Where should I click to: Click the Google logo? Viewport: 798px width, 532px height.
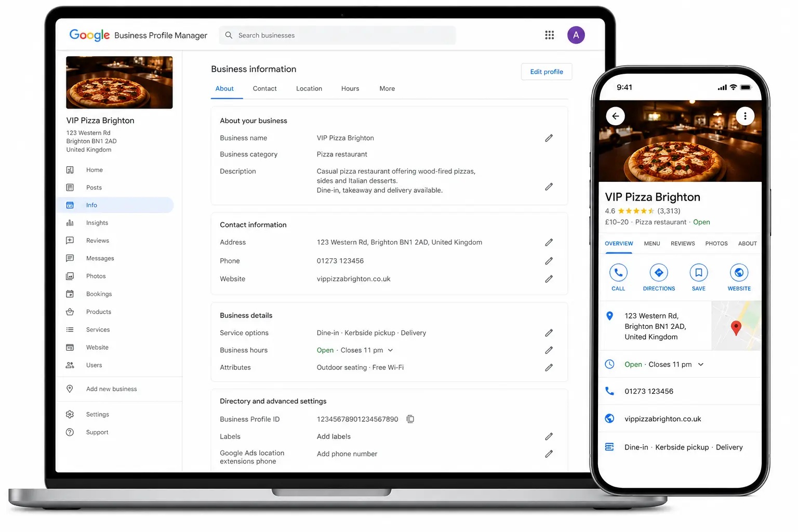[89, 35]
